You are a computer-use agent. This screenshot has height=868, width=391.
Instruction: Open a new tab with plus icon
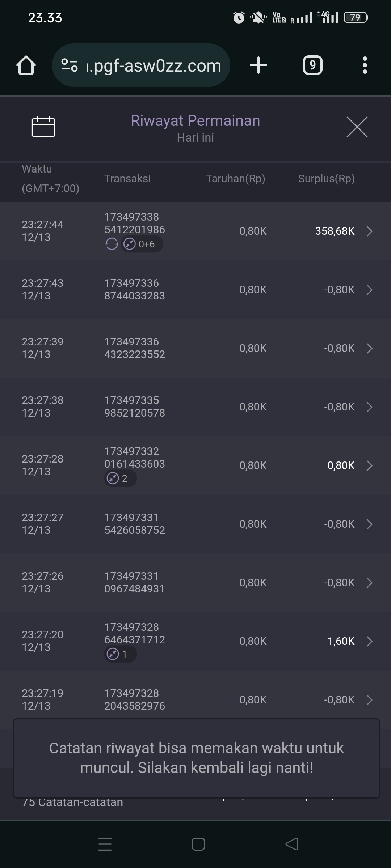[x=258, y=65]
